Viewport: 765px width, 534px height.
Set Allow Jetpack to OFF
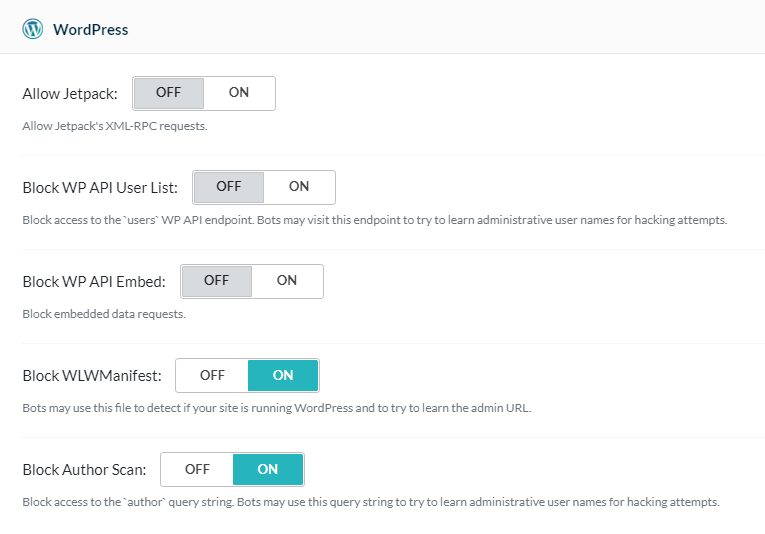(168, 93)
